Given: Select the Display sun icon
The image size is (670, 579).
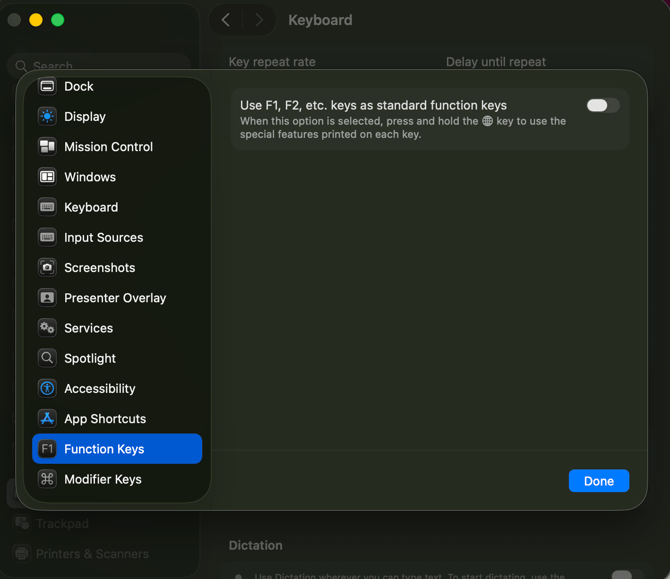Looking at the screenshot, I should [47, 117].
